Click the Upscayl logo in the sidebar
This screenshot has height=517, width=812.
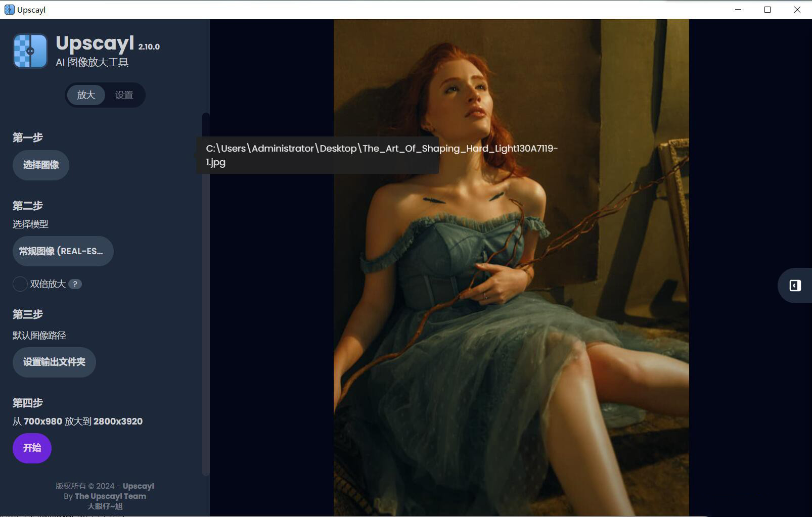tap(30, 51)
